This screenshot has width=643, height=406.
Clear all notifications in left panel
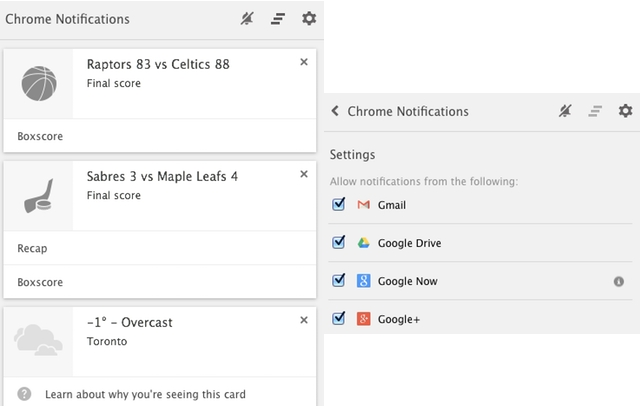[278, 19]
